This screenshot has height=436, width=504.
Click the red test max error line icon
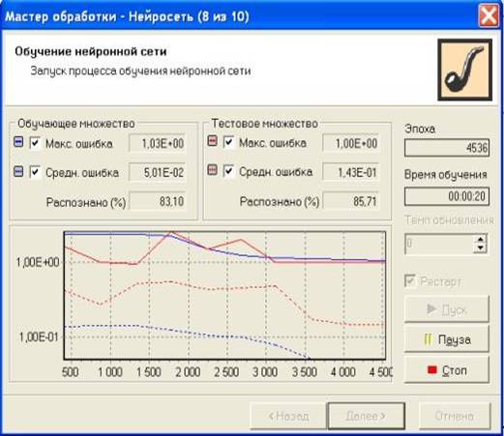coord(212,141)
